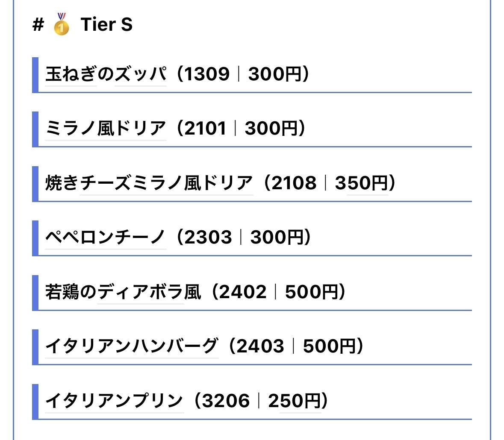Click menu code 2403
The height and width of the screenshot is (440, 504).
[260, 346]
